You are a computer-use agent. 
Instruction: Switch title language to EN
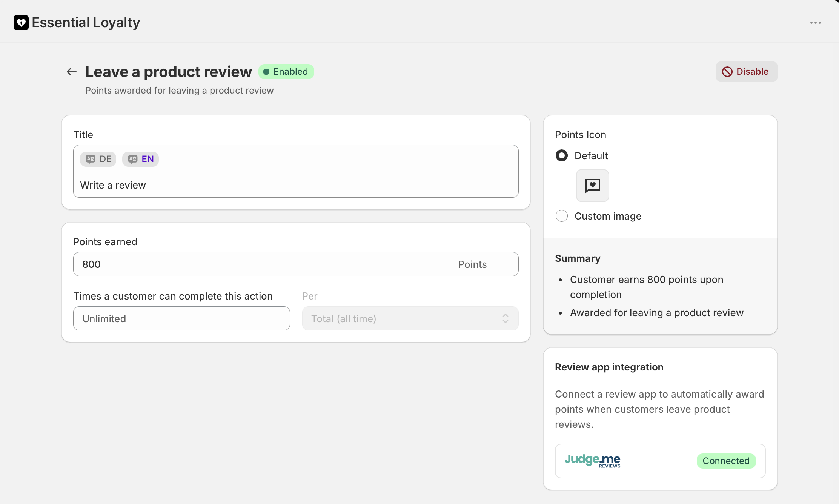(x=140, y=159)
